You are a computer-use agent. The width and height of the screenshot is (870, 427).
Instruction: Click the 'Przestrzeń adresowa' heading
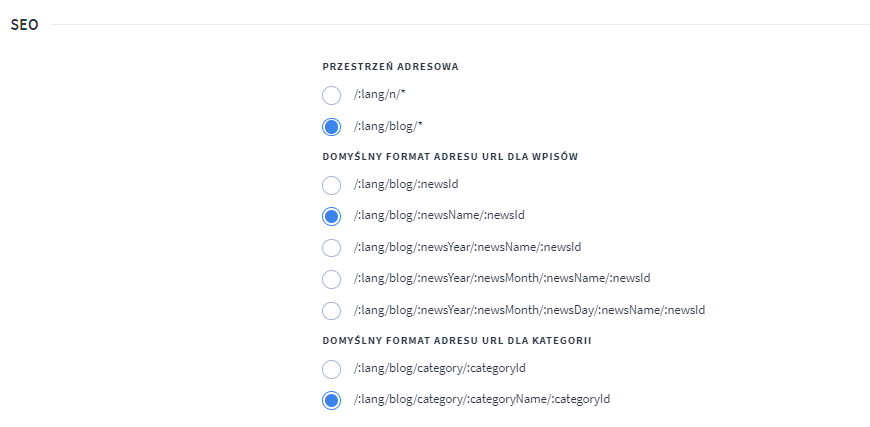pos(391,67)
